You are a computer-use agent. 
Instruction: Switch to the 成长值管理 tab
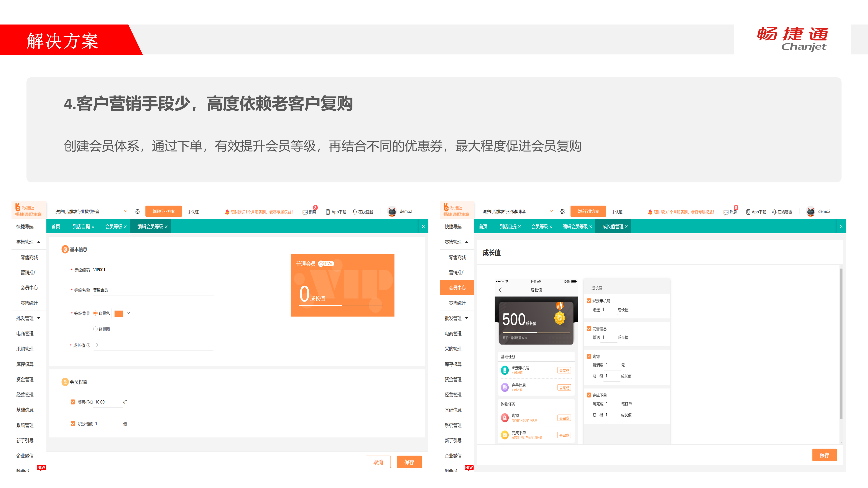click(613, 227)
